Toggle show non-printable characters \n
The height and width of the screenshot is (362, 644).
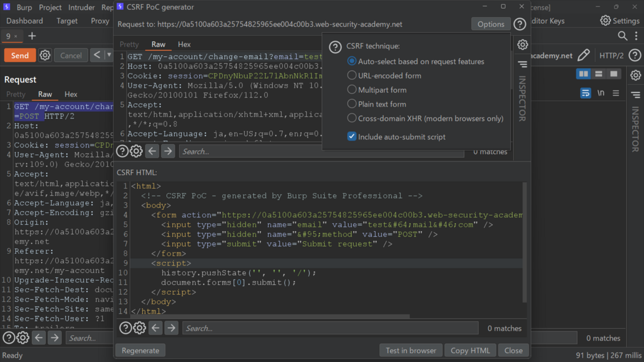tap(601, 93)
